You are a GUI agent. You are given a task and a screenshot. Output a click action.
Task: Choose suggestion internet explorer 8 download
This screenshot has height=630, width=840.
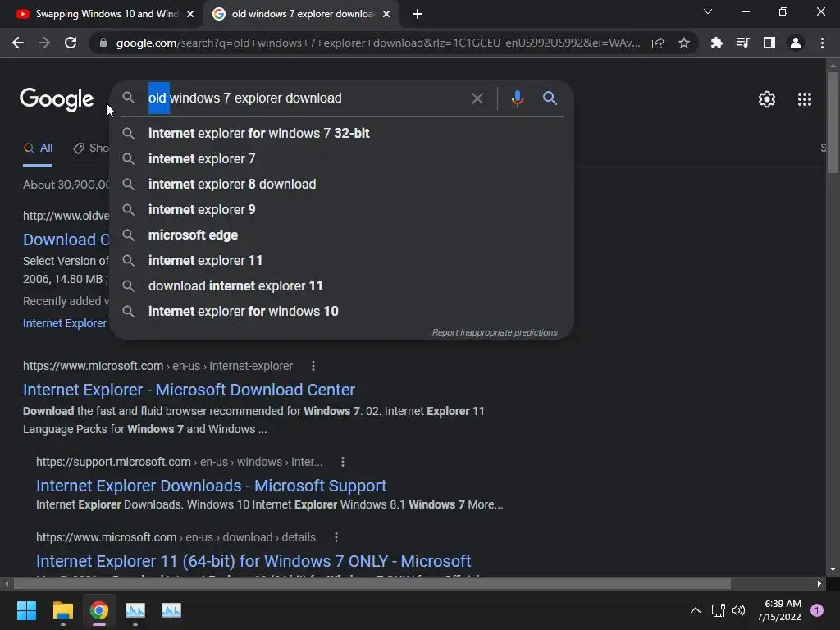coord(342,185)
